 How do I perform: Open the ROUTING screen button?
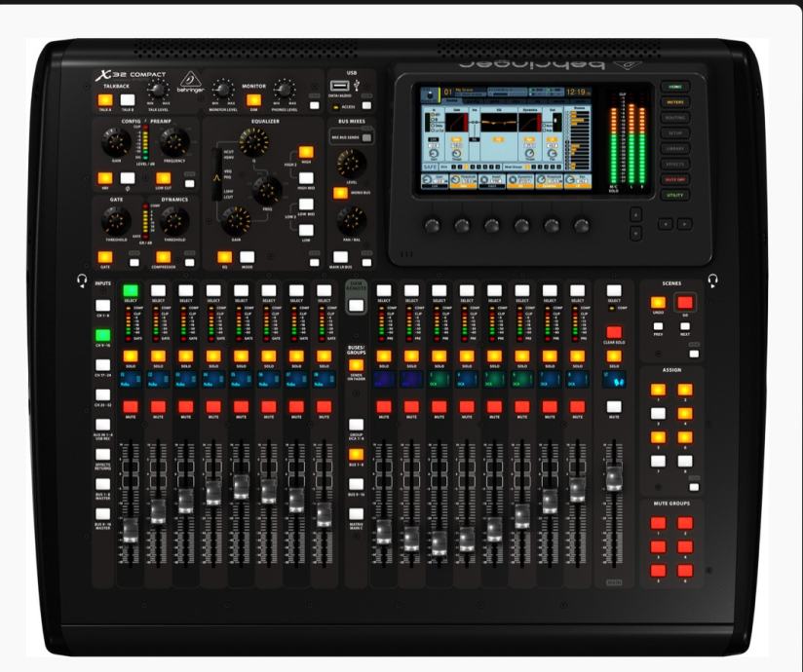coord(675,118)
